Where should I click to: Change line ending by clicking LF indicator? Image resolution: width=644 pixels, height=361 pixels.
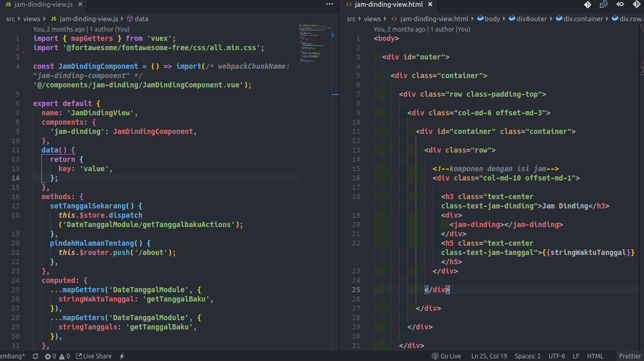pos(576,356)
